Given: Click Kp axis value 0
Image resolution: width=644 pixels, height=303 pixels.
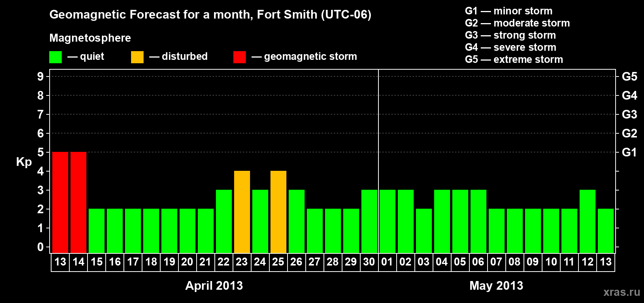Looking at the screenshot, I should pyautogui.click(x=41, y=247).
